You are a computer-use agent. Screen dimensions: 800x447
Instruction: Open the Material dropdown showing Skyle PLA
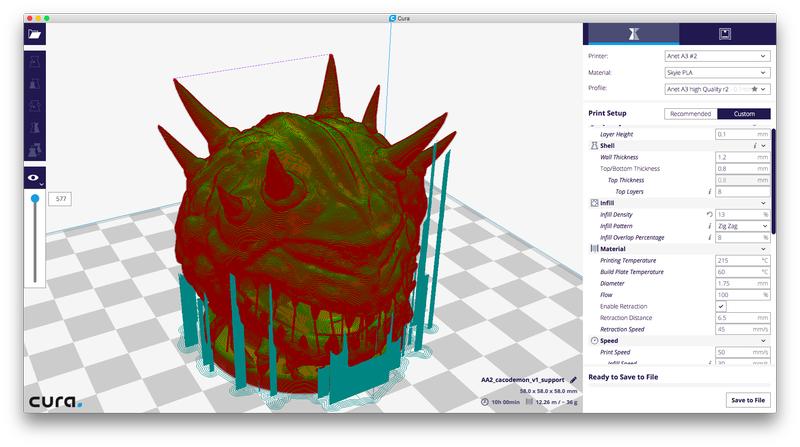717,73
